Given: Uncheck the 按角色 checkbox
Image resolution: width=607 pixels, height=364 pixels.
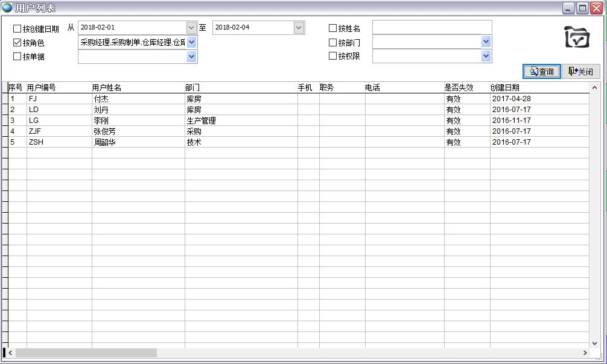Looking at the screenshot, I should [x=17, y=43].
